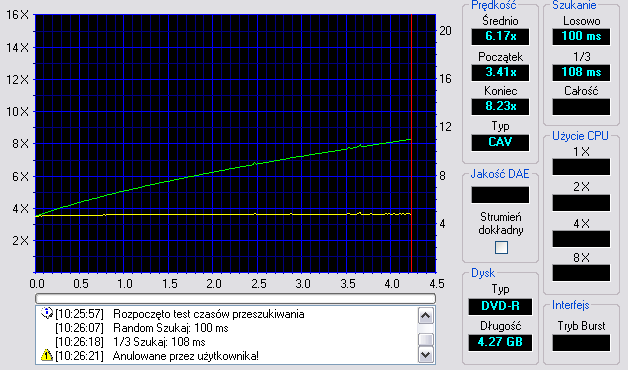Select the '1/3 Szukaj: 108 ms' log entry

(x=159, y=342)
